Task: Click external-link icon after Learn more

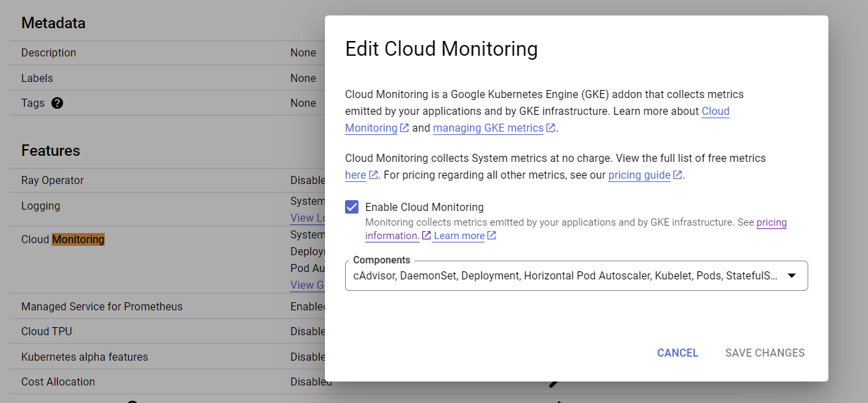Action: (491, 236)
